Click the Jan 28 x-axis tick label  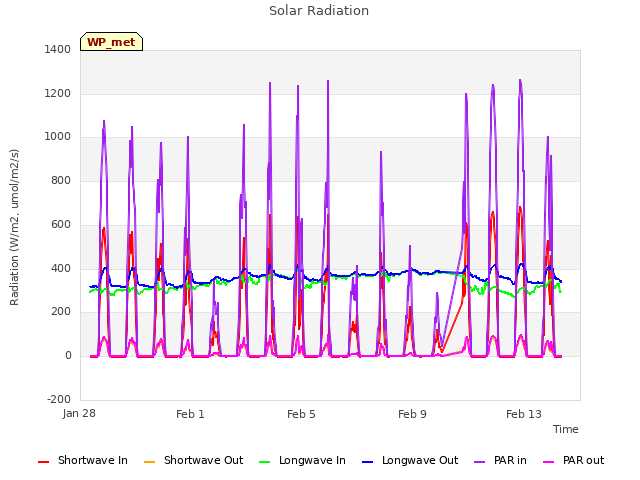tap(79, 413)
